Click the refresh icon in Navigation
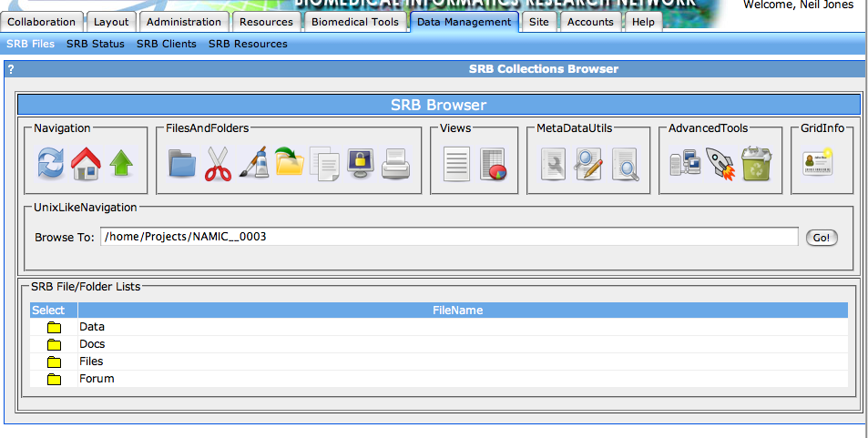Screen dimensions: 868x438 click(51, 165)
